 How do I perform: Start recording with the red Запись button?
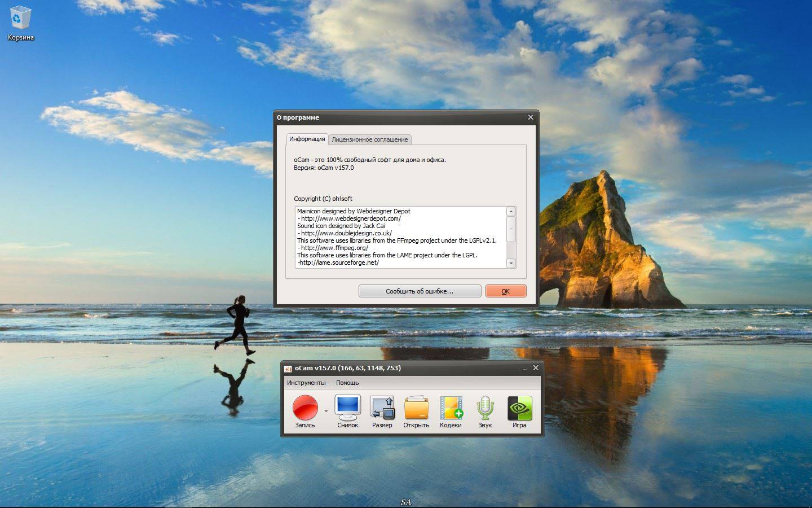coord(305,411)
